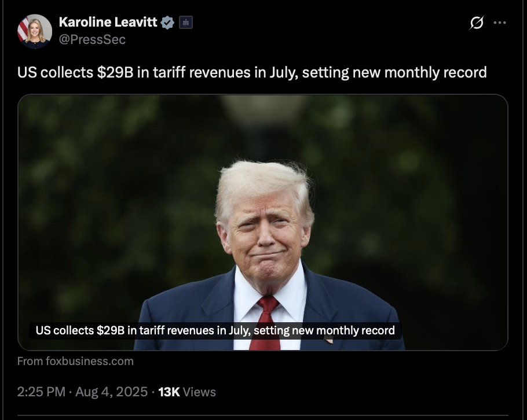Click the foxbusiness.com domain text
Image resolution: width=527 pixels, height=420 pixels.
click(x=90, y=361)
